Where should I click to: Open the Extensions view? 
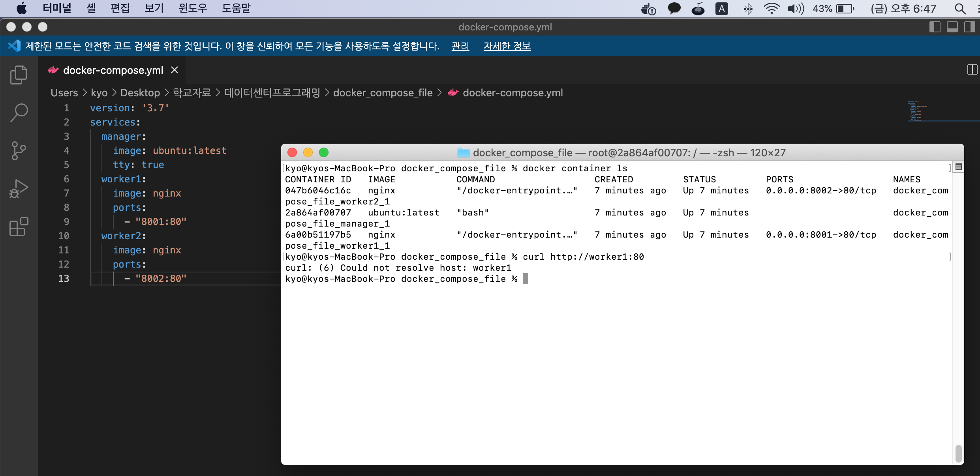click(19, 227)
